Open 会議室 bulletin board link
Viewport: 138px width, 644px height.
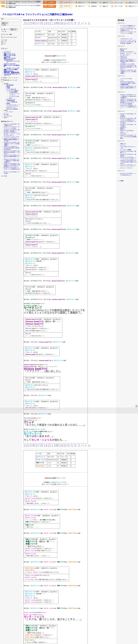[8, 88]
